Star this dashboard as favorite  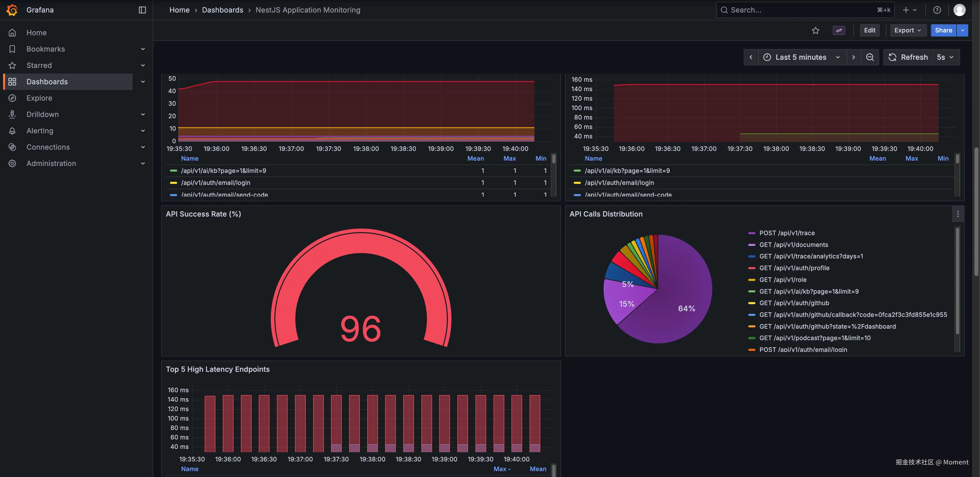(815, 30)
